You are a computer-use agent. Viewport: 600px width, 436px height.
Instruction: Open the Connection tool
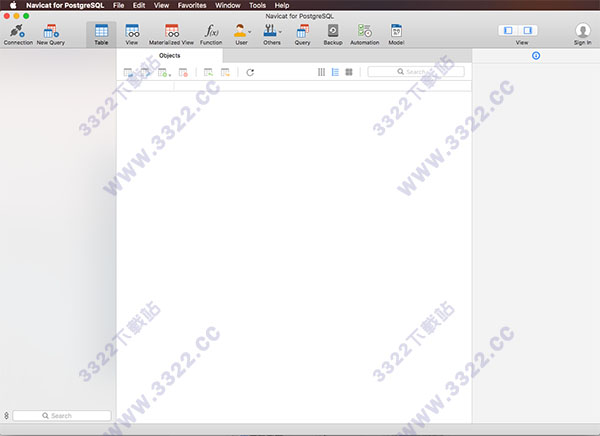pos(18,34)
